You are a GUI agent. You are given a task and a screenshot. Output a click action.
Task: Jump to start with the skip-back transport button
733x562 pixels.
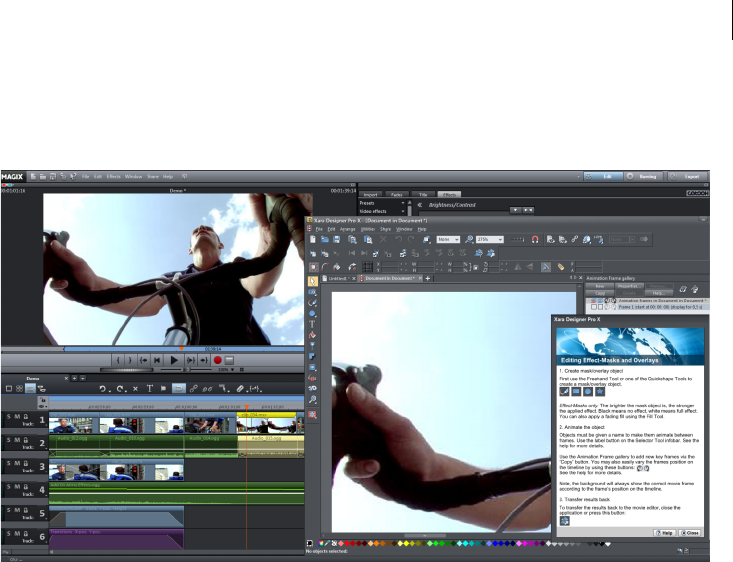pyautogui.click(x=157, y=360)
